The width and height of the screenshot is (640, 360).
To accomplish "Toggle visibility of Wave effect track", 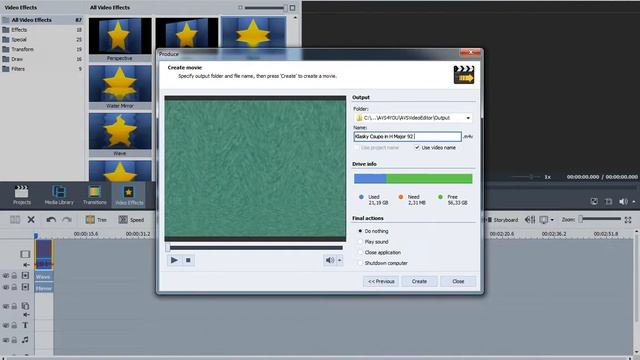I will tap(6, 276).
